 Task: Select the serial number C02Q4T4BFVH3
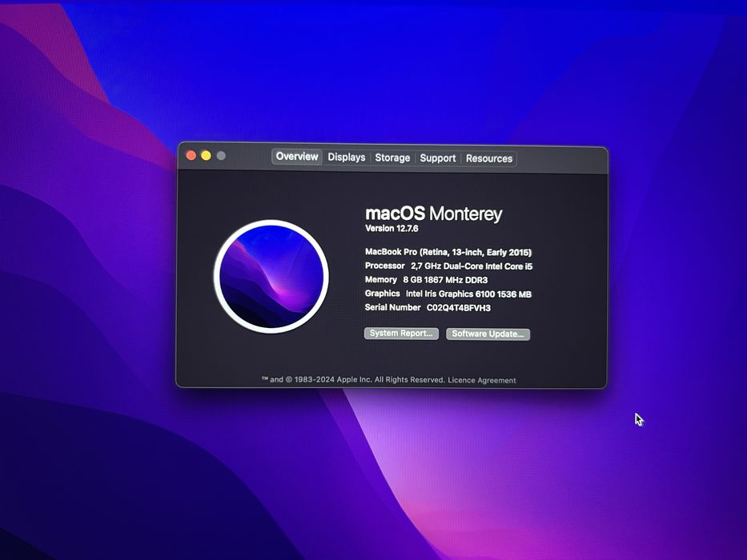click(x=458, y=308)
